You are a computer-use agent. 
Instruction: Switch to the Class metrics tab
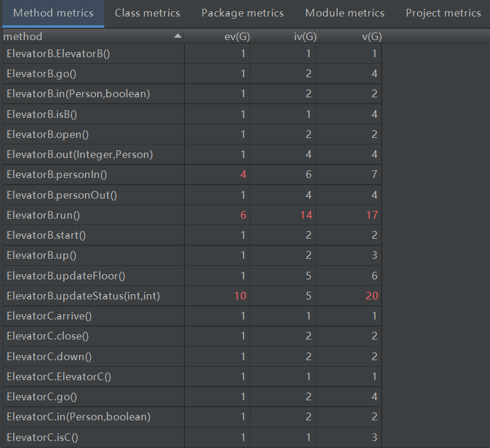pyautogui.click(x=147, y=13)
